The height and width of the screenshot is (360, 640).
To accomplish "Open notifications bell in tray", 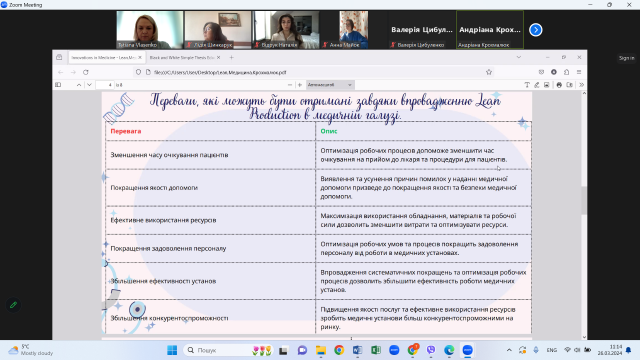I will (x=629, y=350).
